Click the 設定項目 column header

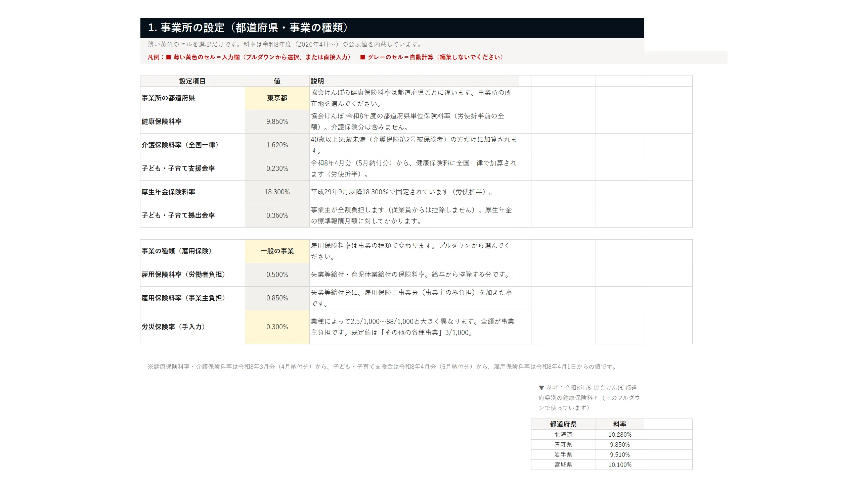click(192, 81)
